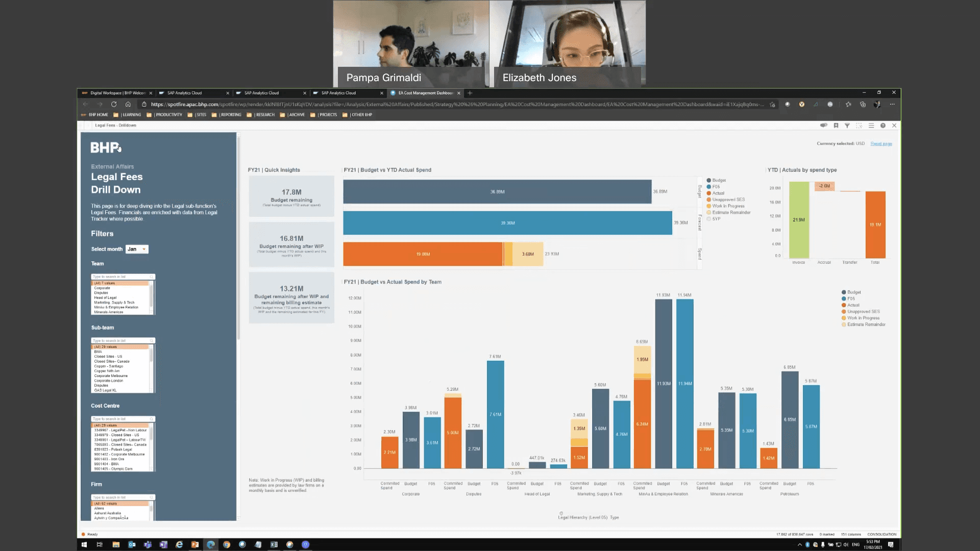Switch to the second SAP Analytics Cloud tab

coord(261,93)
